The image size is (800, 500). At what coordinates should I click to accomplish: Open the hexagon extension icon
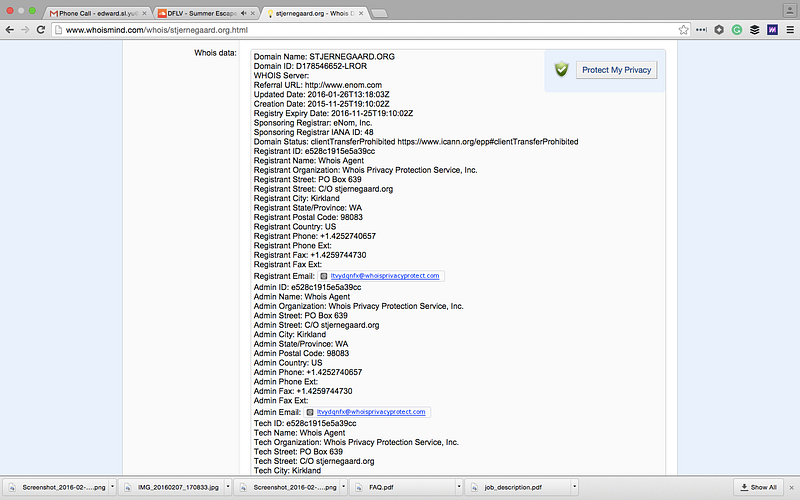[x=719, y=30]
